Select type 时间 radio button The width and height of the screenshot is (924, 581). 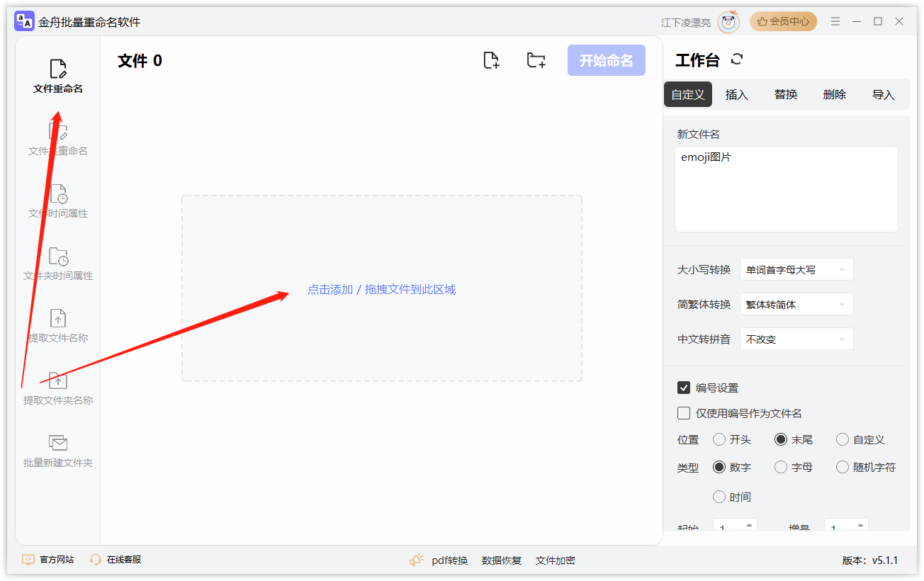coord(719,497)
